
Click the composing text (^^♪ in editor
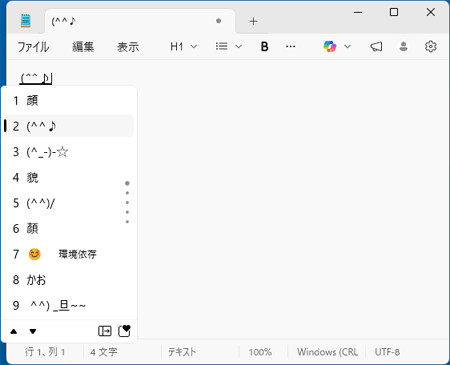(x=35, y=78)
